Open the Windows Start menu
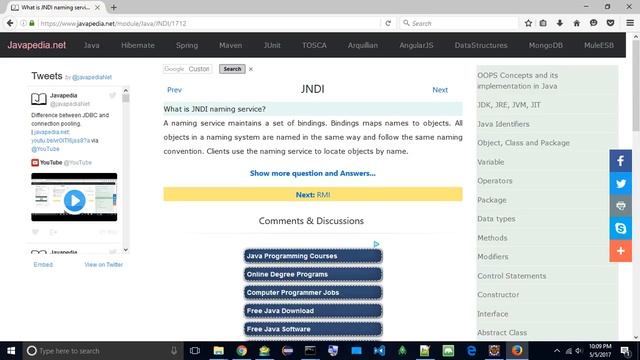 coord(11,351)
